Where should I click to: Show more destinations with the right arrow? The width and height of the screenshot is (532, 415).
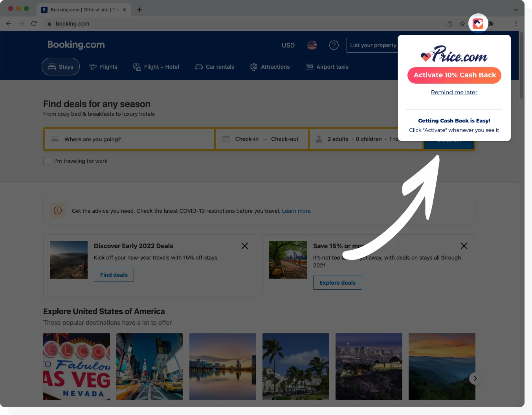pyautogui.click(x=475, y=378)
